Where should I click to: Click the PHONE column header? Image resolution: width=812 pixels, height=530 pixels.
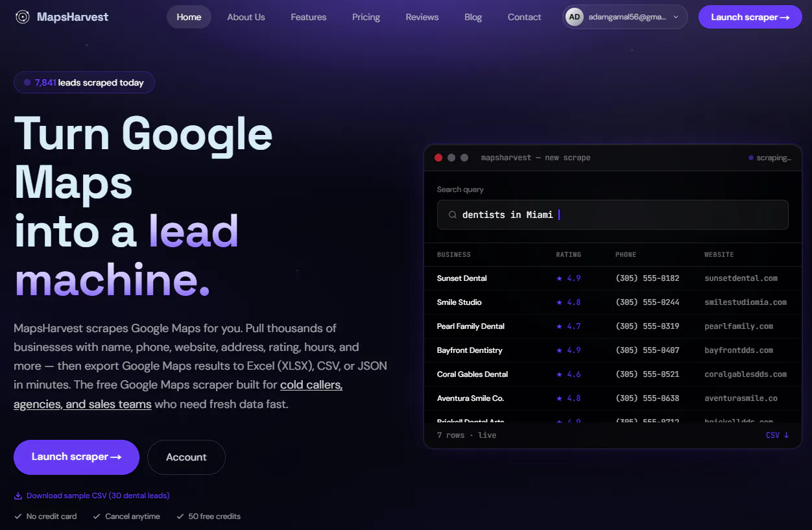pos(626,255)
